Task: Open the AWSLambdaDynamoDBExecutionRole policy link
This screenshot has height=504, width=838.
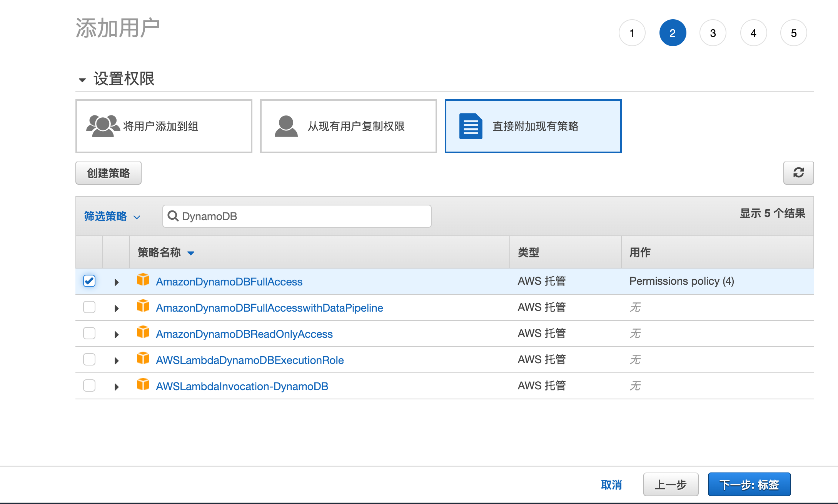Action: 250,360
